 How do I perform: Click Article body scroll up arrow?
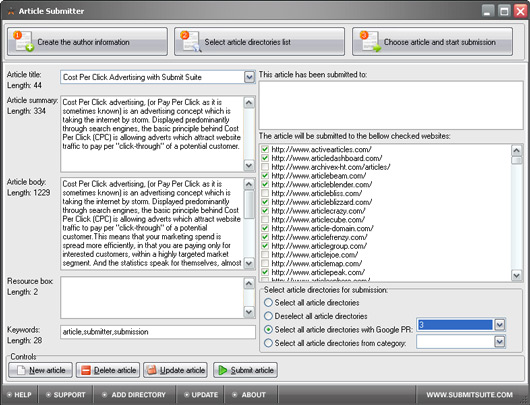[x=249, y=184]
